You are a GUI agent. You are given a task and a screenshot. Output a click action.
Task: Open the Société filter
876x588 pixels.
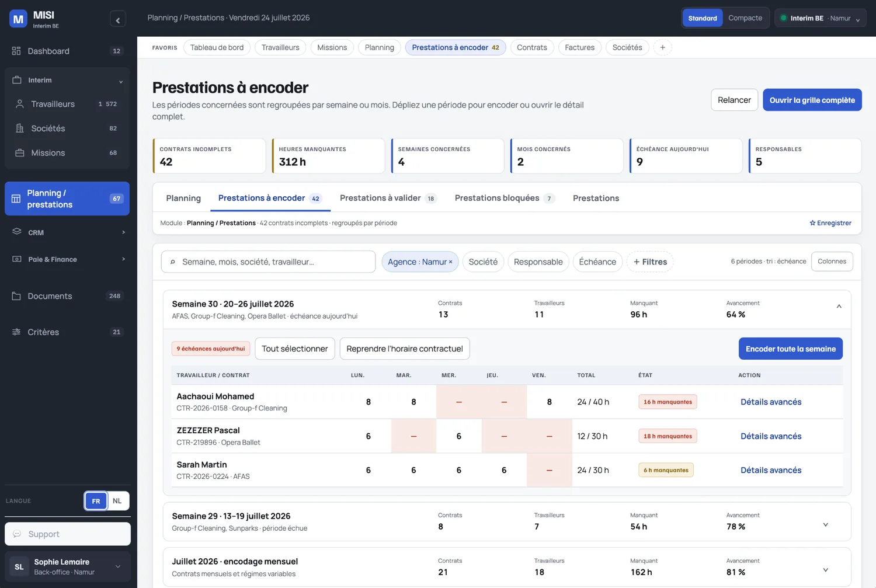(483, 262)
